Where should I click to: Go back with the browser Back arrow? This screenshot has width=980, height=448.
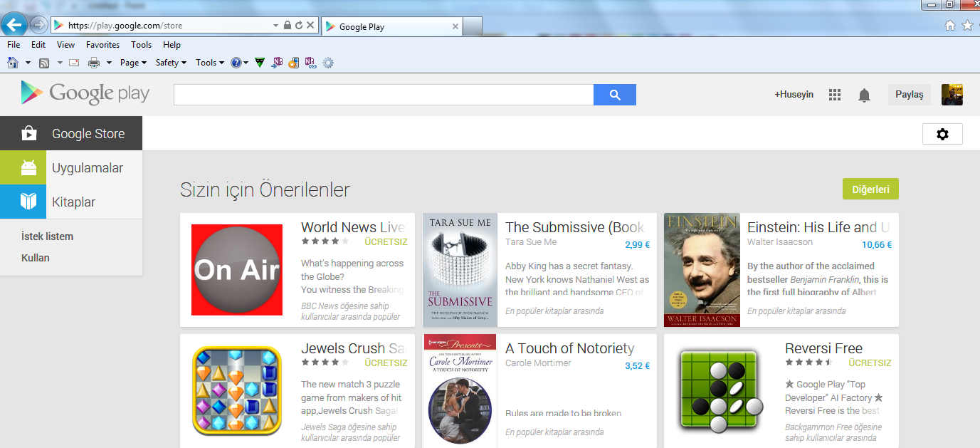[14, 25]
